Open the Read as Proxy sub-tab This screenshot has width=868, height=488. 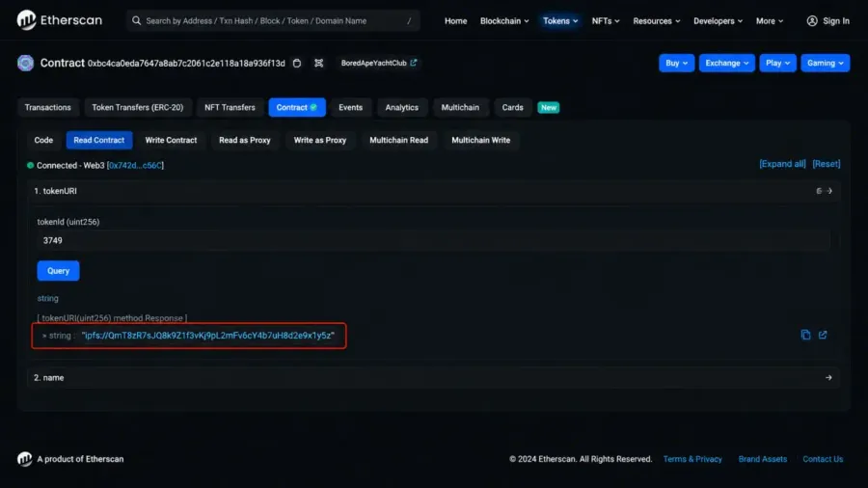click(245, 140)
